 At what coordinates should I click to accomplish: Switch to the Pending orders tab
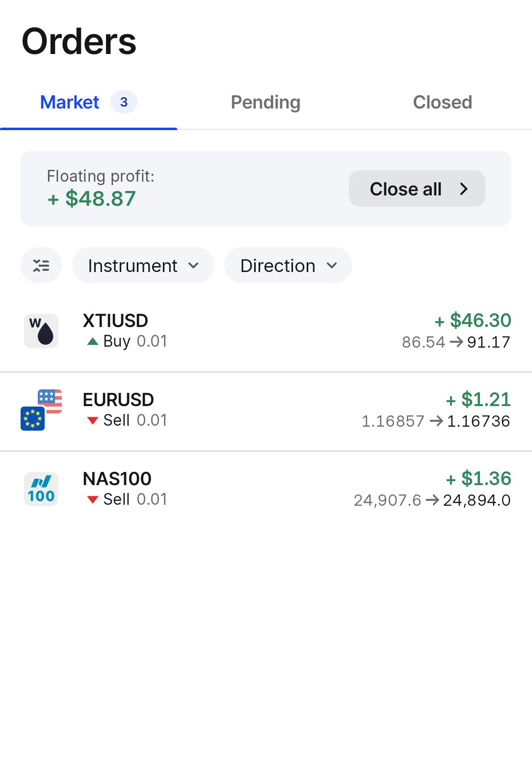pos(266,102)
